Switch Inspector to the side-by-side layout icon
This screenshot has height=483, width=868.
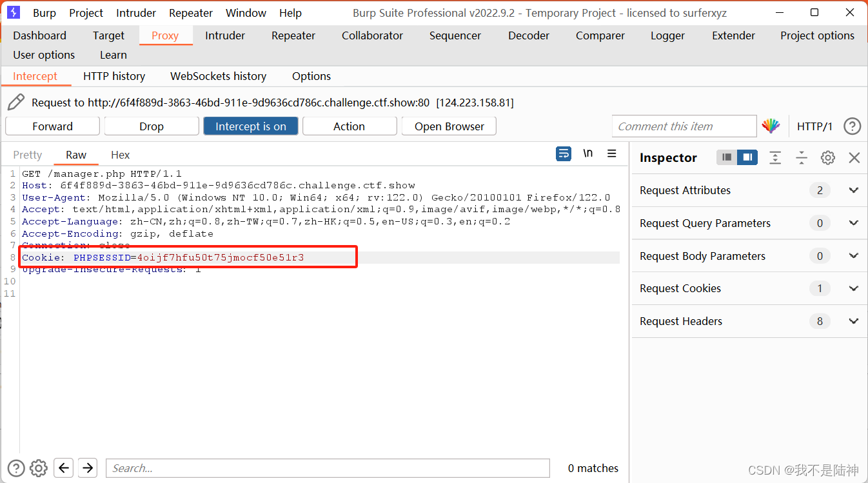pyautogui.click(x=747, y=157)
